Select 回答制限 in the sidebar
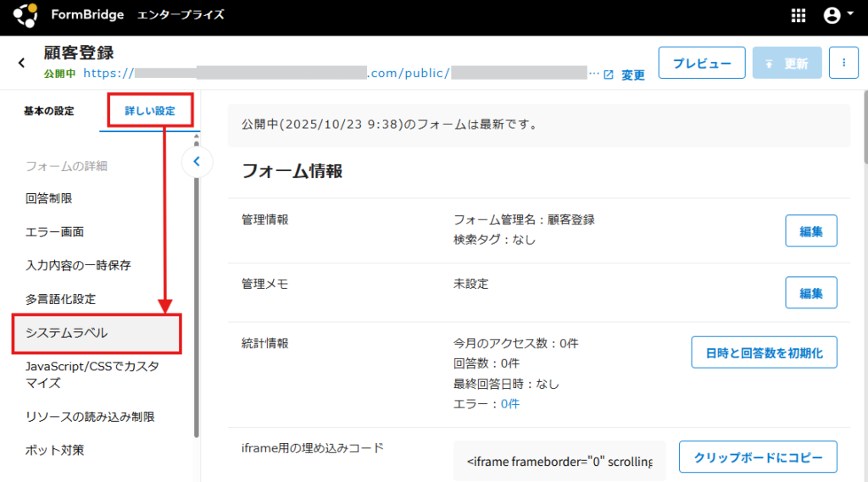Screen dimensions: 868x482 click(x=49, y=198)
